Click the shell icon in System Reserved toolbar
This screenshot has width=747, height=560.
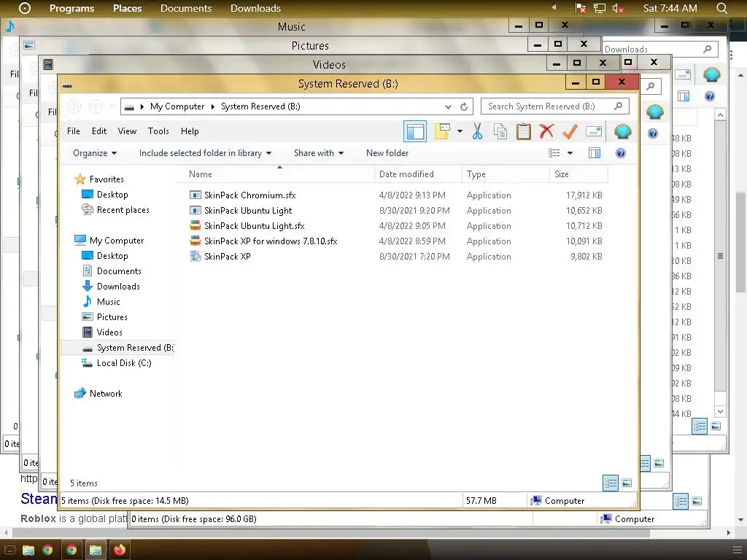pyautogui.click(x=622, y=131)
